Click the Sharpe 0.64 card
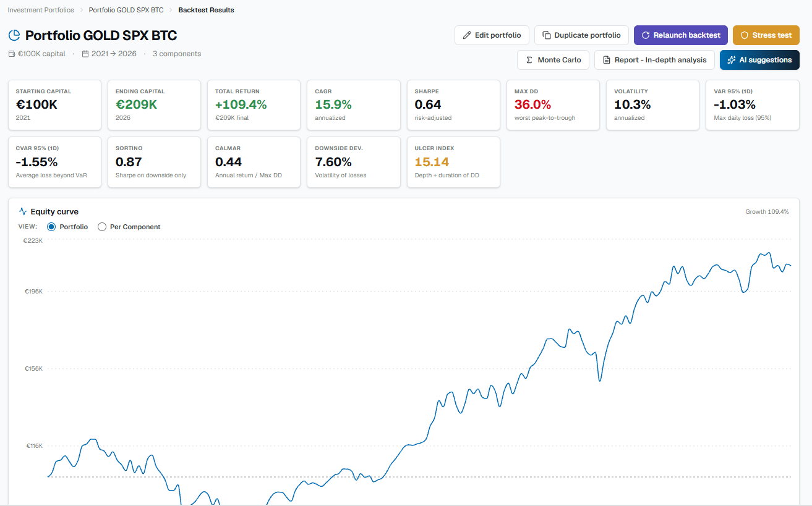 click(453, 105)
